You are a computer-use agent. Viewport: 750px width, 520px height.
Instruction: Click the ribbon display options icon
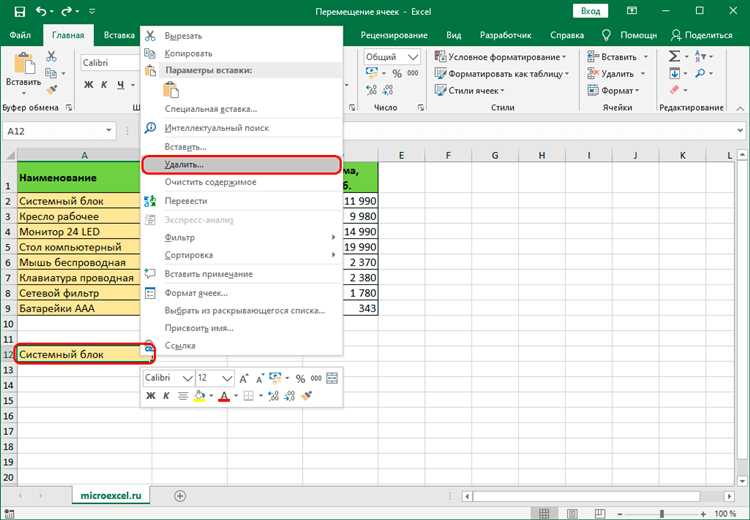pos(632,11)
